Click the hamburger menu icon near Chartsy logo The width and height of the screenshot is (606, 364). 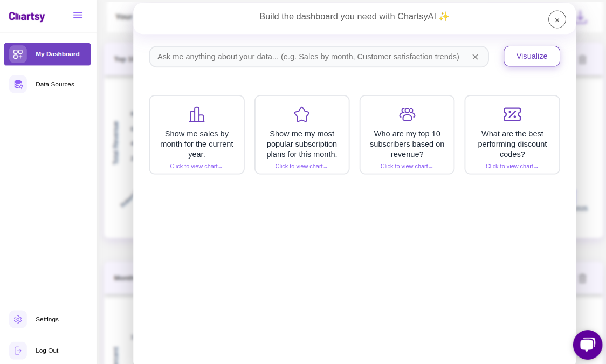click(x=78, y=15)
